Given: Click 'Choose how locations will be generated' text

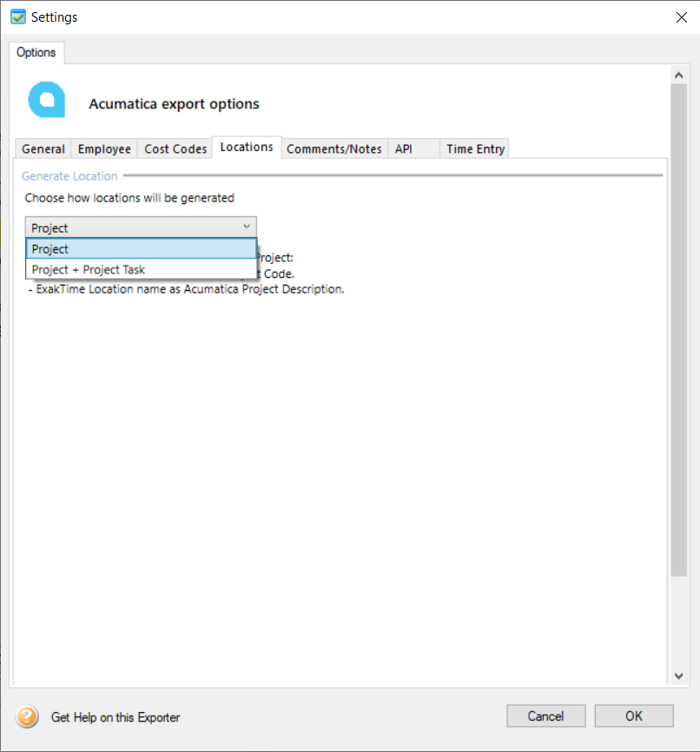Looking at the screenshot, I should [129, 198].
